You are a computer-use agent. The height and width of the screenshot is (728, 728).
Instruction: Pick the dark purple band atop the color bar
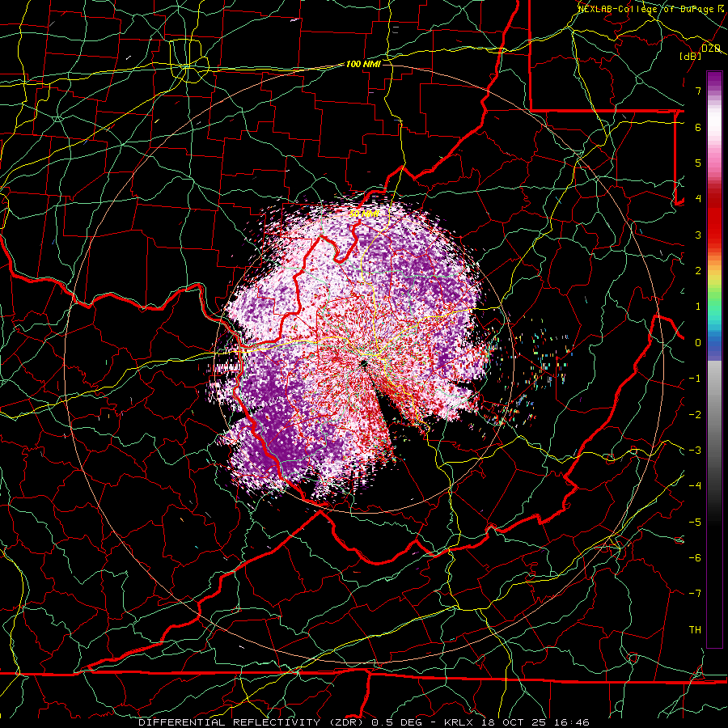pos(714,80)
